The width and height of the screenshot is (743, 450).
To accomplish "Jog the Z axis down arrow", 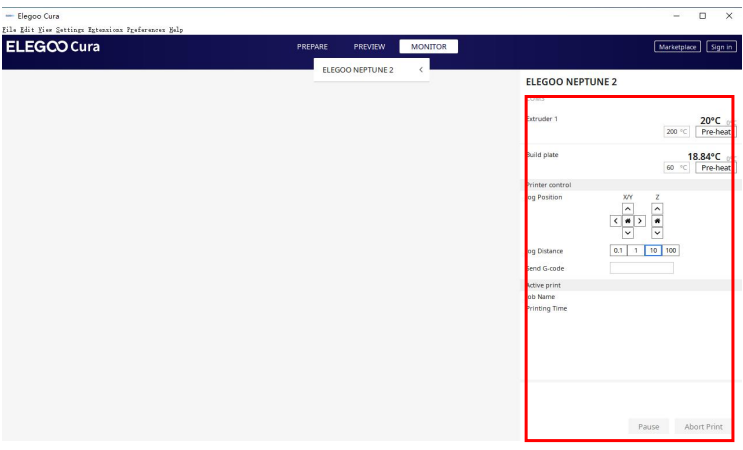I will point(657,233).
